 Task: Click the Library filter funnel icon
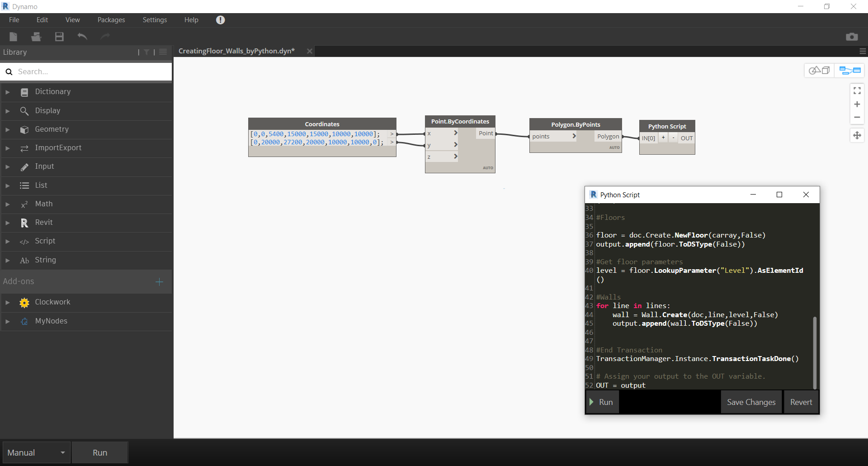(146, 52)
